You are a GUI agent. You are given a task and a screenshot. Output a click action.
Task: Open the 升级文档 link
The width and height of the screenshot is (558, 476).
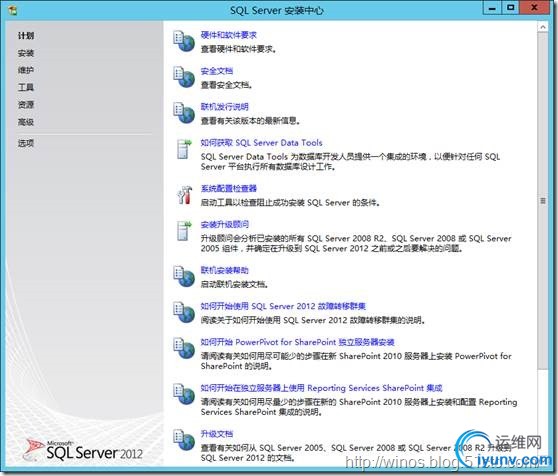click(x=217, y=434)
